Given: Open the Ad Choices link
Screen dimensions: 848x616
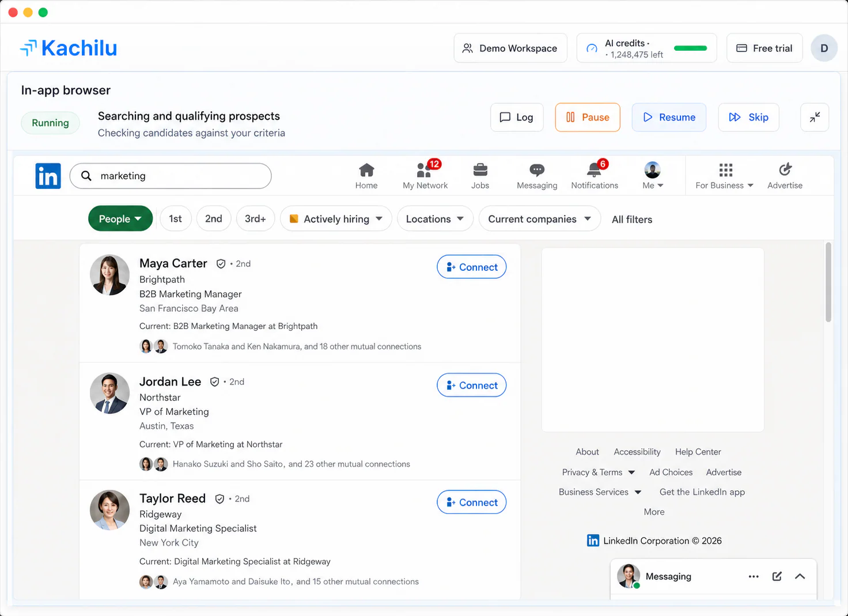Looking at the screenshot, I should 671,473.
